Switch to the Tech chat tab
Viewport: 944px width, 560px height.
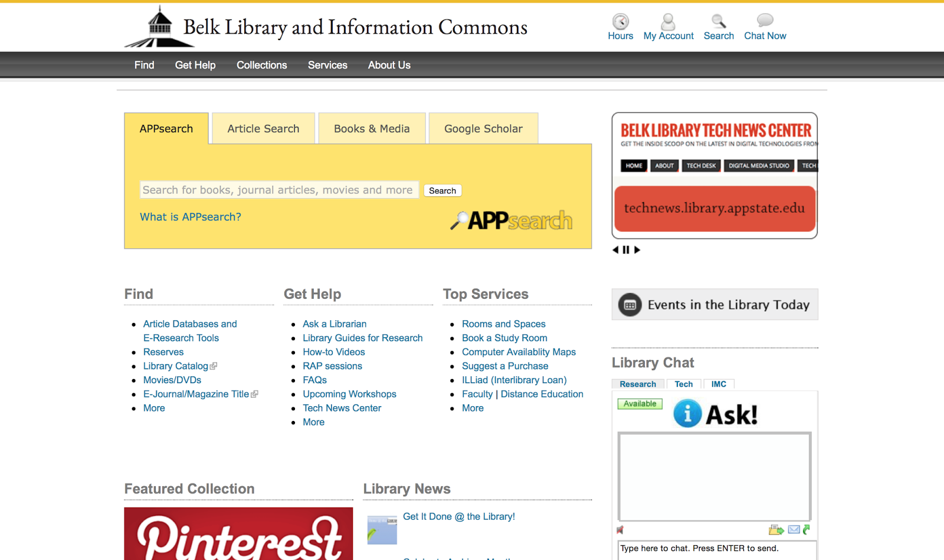coord(684,384)
